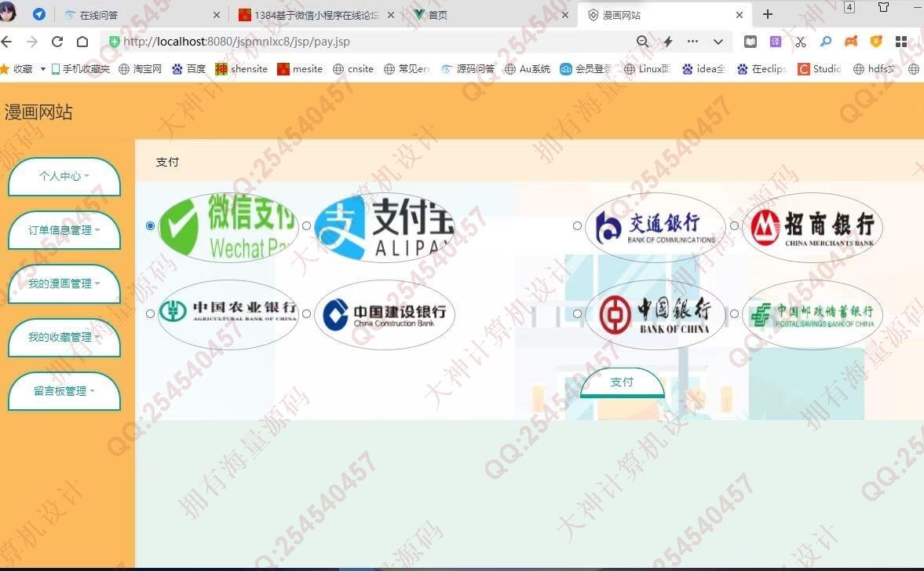Screen dimensions: 924x571
Task: Open the cnsite bookmark
Action: click(x=353, y=69)
